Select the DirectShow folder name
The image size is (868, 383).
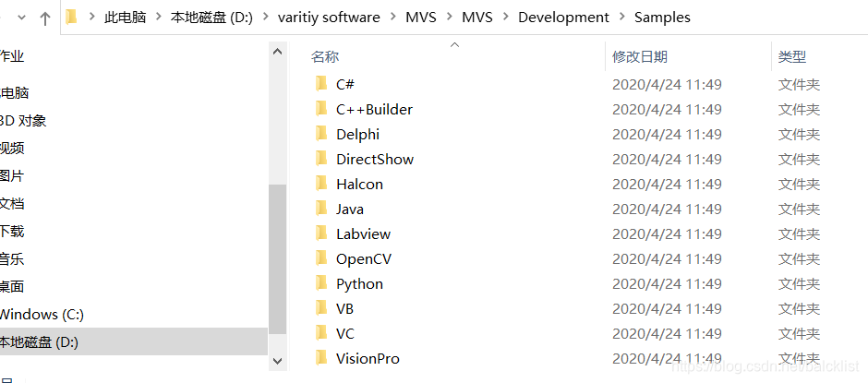coord(375,159)
